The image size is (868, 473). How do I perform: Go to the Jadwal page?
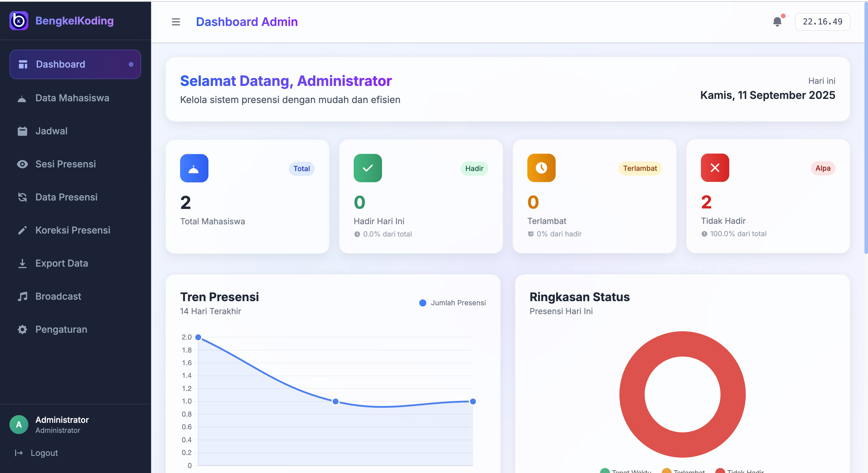[x=51, y=131]
